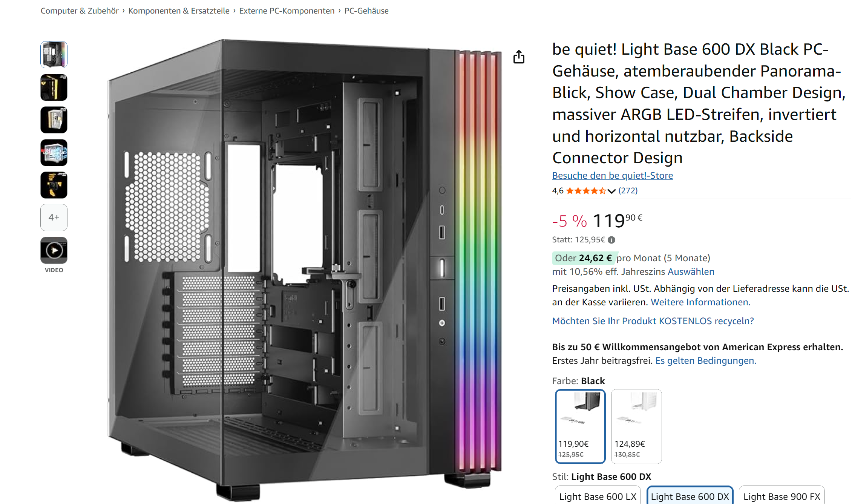Show more images via 4+ button

tap(54, 218)
